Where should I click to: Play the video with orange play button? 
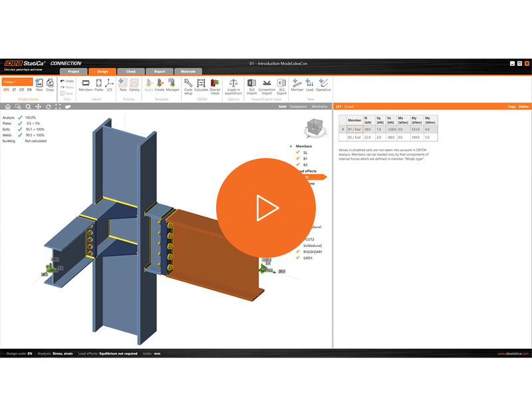coord(266,208)
